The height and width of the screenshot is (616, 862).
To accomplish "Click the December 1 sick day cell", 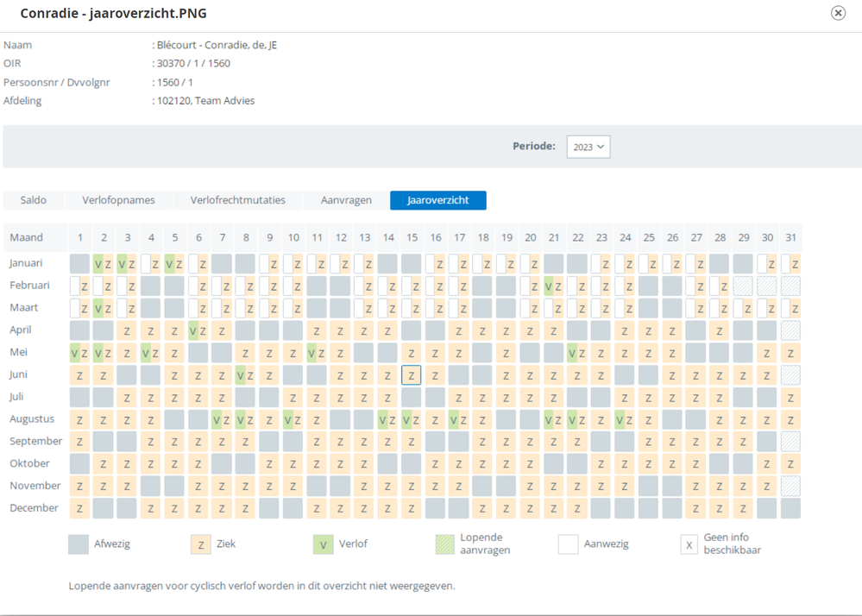I will click(79, 509).
